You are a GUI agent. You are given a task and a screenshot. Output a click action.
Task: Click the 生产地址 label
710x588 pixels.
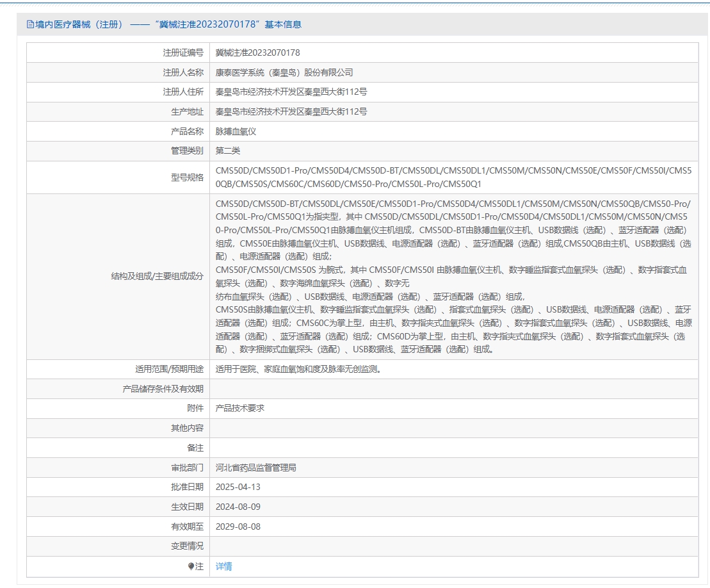coord(188,112)
